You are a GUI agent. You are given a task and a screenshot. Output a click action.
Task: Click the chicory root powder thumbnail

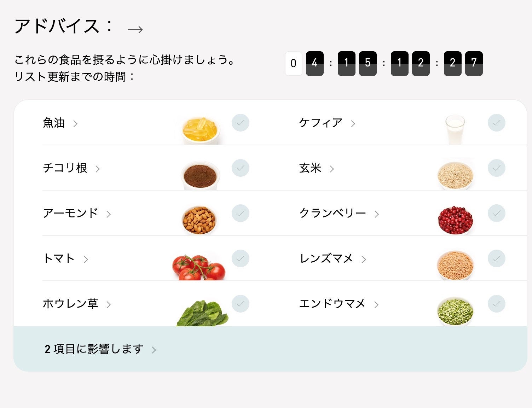pos(200,174)
